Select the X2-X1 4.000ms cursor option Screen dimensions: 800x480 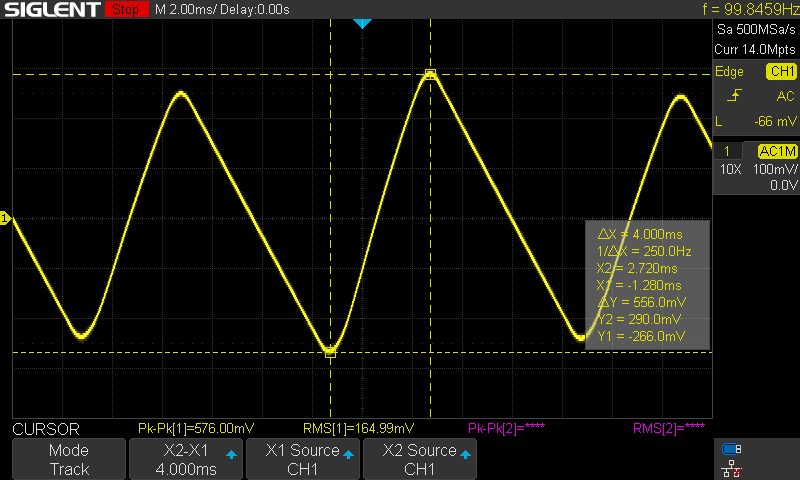tap(186, 460)
